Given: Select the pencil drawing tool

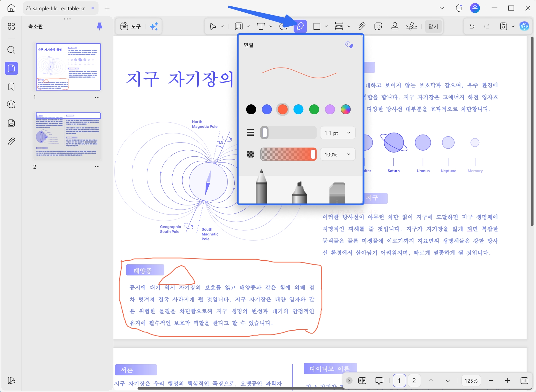Looking at the screenshot, I should (x=300, y=26).
